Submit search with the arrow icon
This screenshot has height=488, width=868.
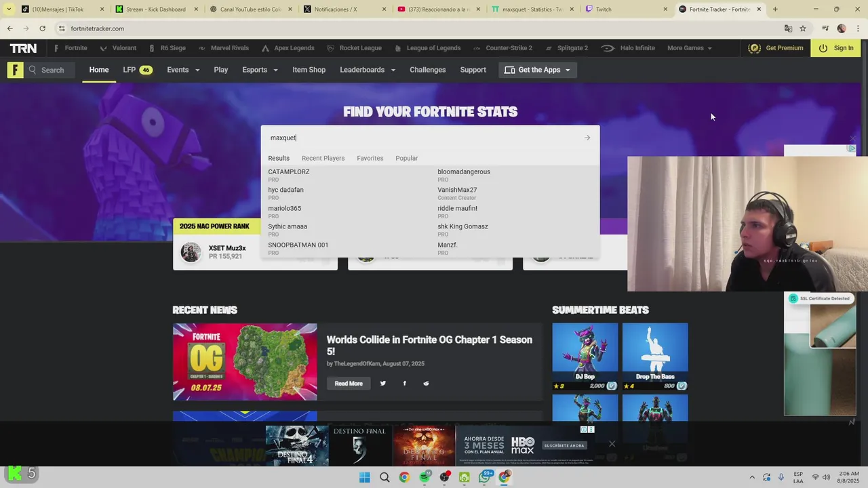click(587, 138)
